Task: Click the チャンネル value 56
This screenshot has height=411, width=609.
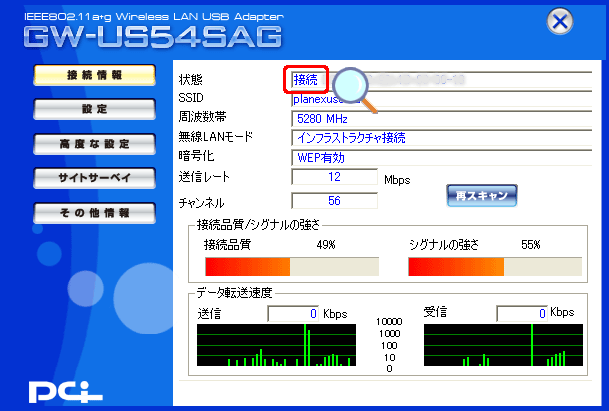Action: [334, 200]
